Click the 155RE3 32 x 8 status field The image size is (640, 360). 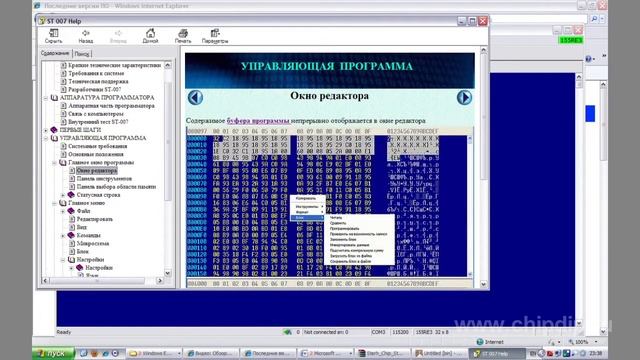coord(432,332)
